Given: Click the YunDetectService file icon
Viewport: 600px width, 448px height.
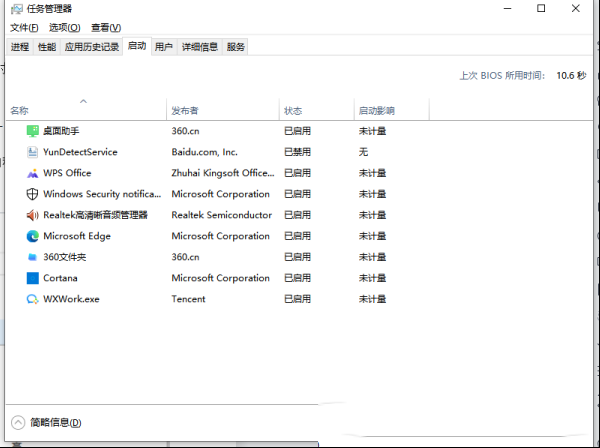Looking at the screenshot, I should point(33,152).
